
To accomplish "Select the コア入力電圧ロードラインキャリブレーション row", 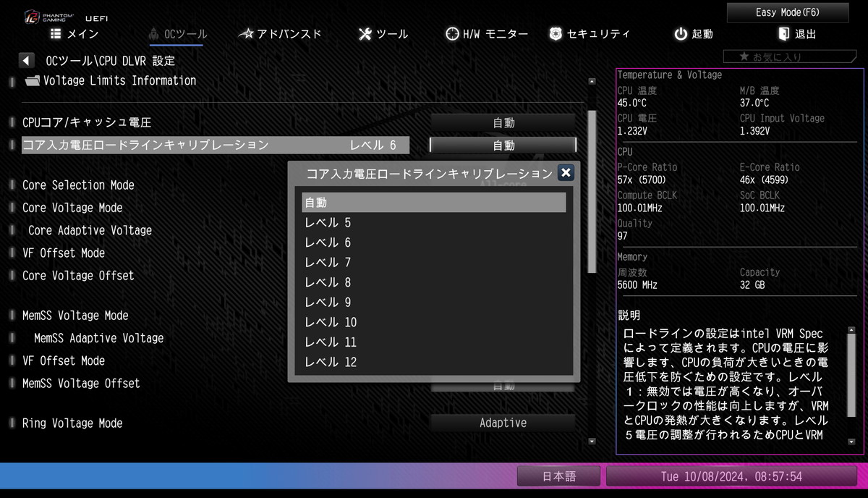I will (215, 145).
